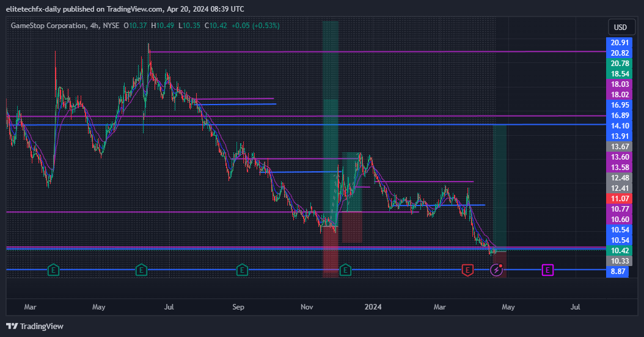Viewport: 644px width, 337px height.
Task: Click the purple 13.60 price label
Action: pos(620,157)
